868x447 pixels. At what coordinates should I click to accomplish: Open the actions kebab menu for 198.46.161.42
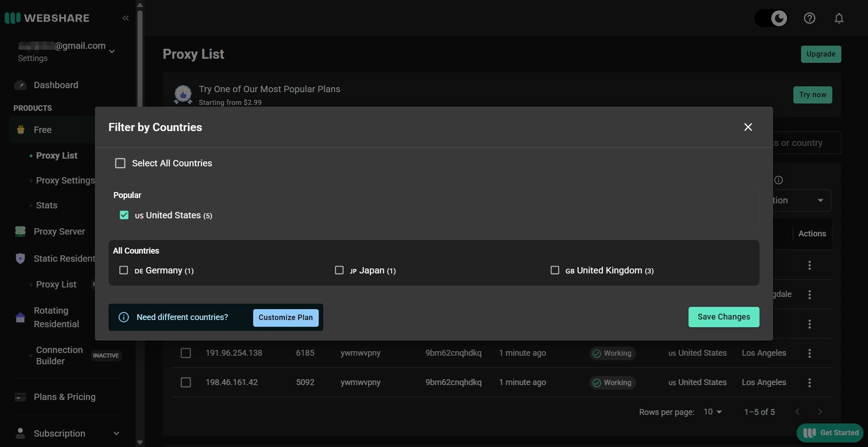809,383
